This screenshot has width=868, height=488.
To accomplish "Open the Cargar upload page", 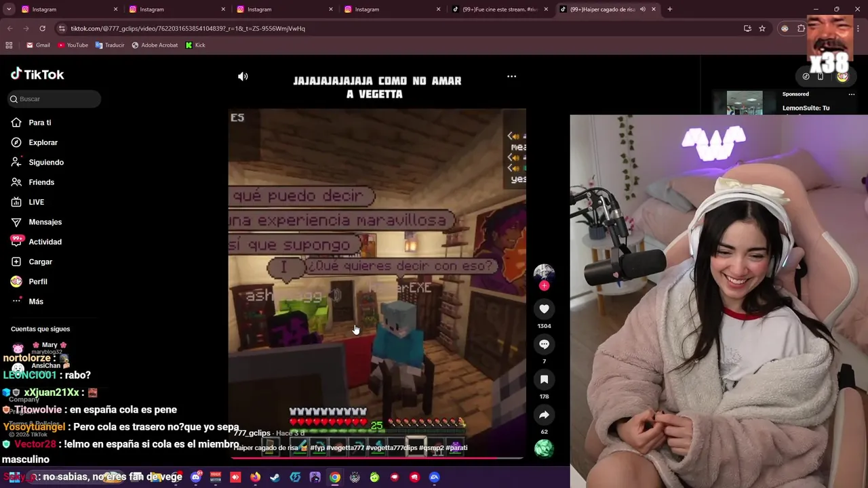I will point(40,262).
